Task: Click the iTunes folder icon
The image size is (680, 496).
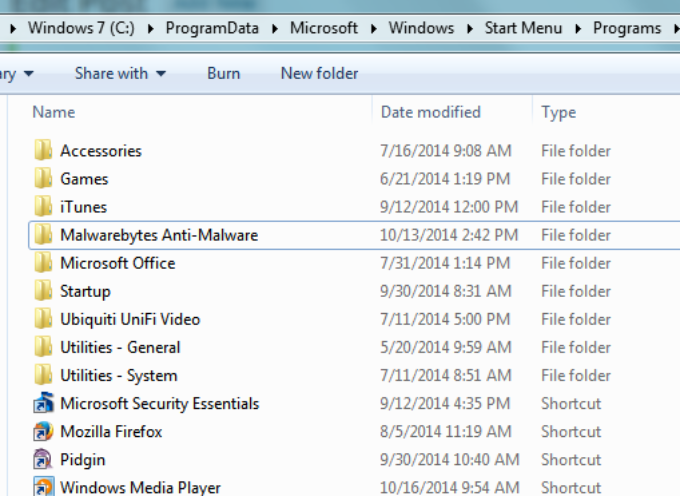Action: point(43,206)
